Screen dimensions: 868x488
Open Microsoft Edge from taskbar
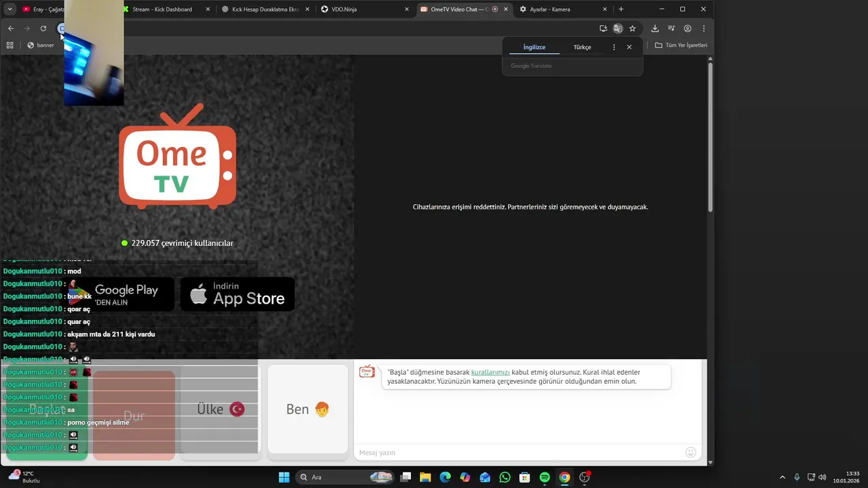445,477
